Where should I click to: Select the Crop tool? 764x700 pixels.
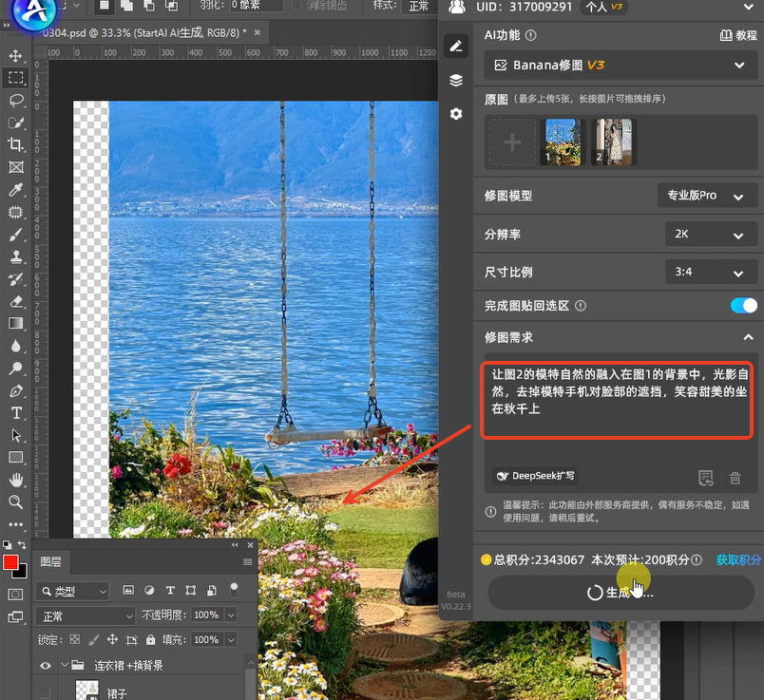click(16, 144)
